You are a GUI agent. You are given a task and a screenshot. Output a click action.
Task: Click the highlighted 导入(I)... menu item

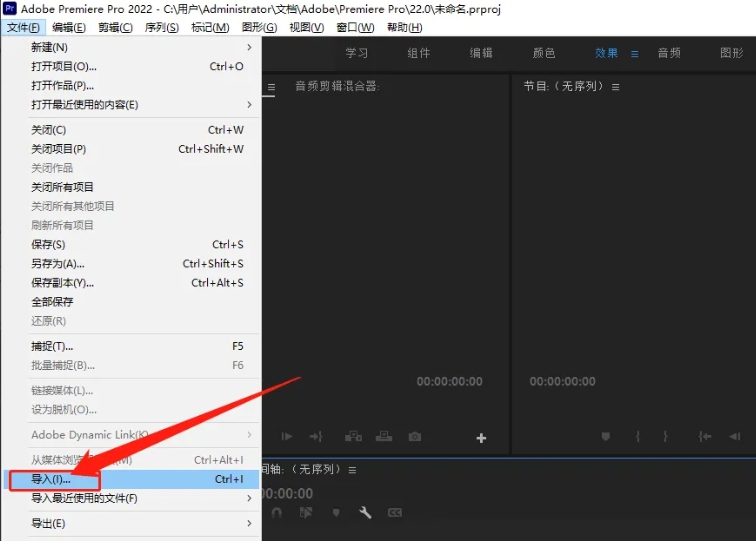pos(131,479)
